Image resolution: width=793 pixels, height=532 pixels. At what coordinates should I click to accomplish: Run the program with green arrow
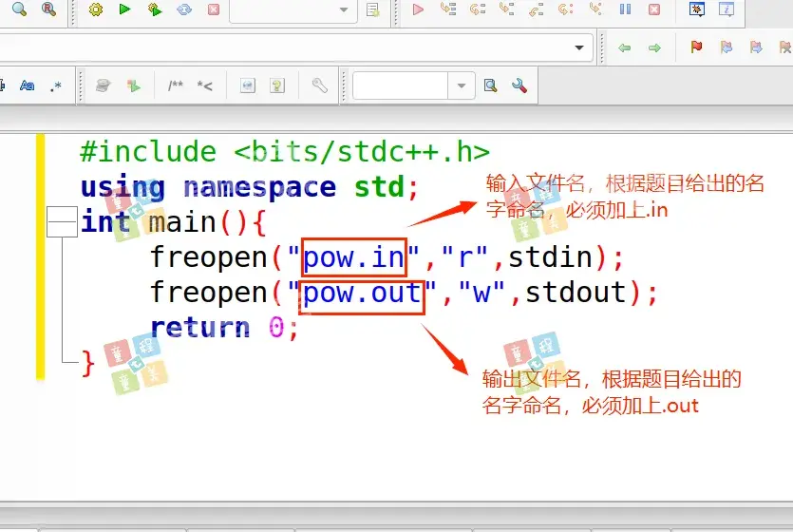(x=124, y=9)
